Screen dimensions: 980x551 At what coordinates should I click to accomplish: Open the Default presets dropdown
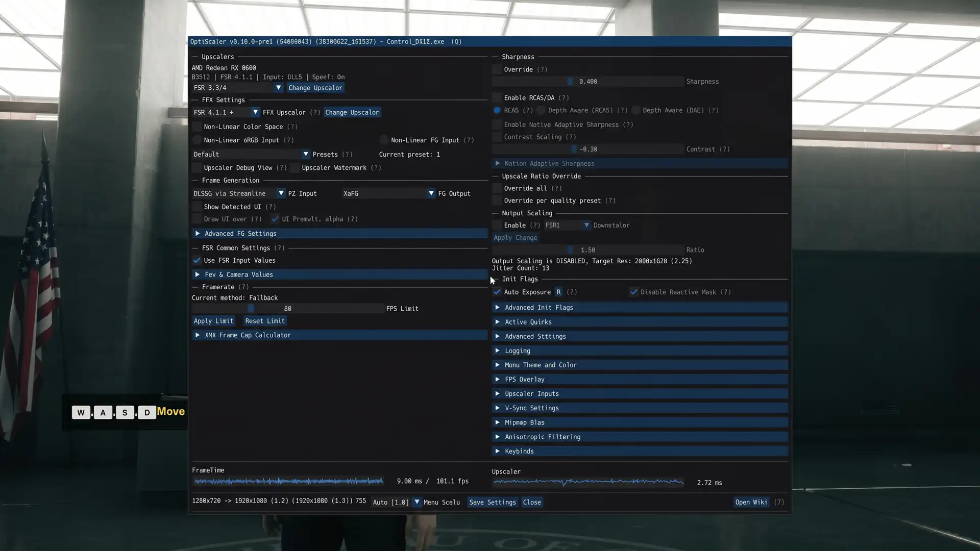251,154
